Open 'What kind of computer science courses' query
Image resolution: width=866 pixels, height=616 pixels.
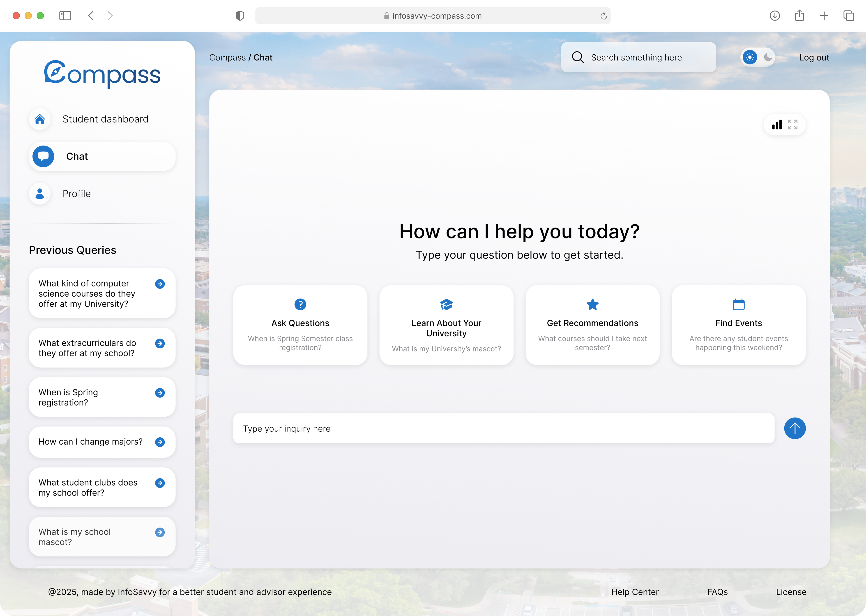click(102, 293)
